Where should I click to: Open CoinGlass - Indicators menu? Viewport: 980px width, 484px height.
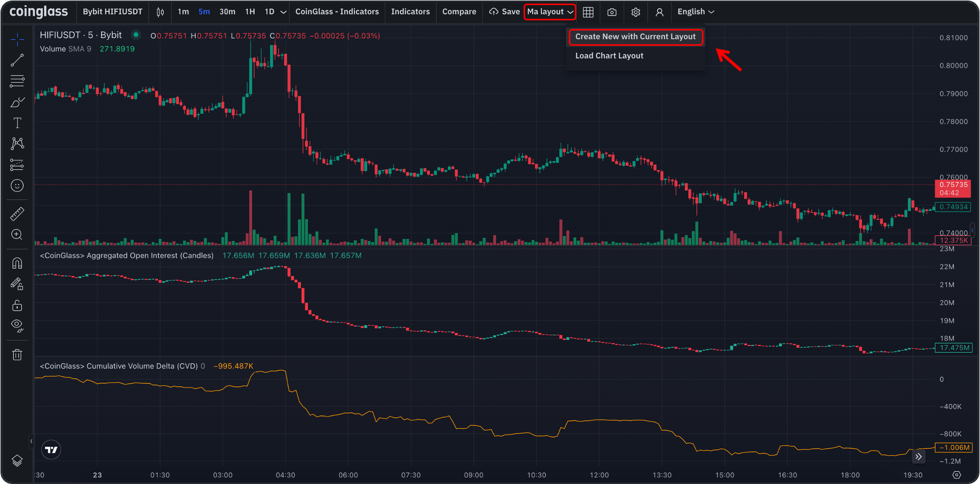(x=337, y=12)
